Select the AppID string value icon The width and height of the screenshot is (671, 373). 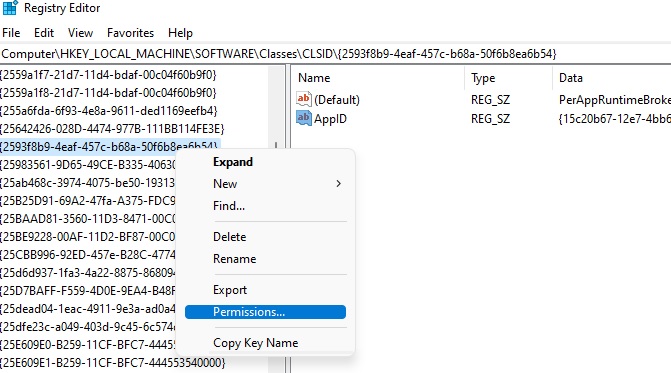pyautogui.click(x=303, y=118)
